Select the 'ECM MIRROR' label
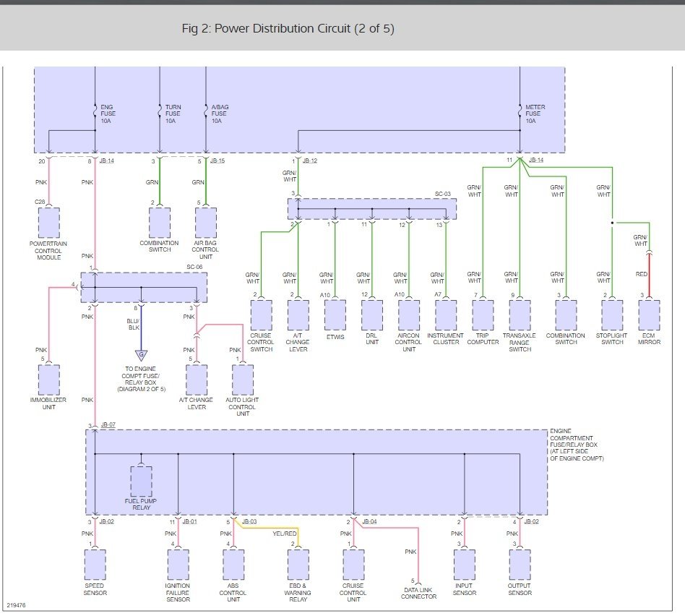This screenshot has width=685, height=616. tap(649, 339)
